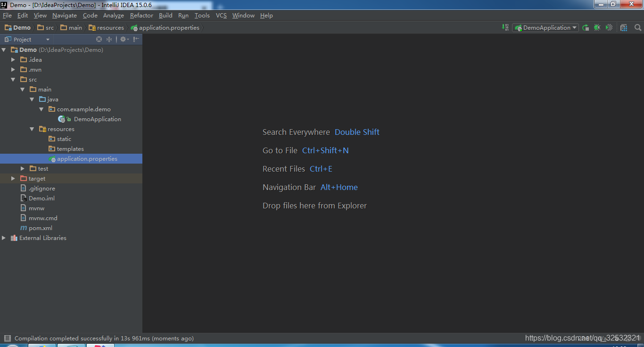Open DemoApplication run configuration dropdown
Image resolution: width=644 pixels, height=347 pixels.
[546, 27]
